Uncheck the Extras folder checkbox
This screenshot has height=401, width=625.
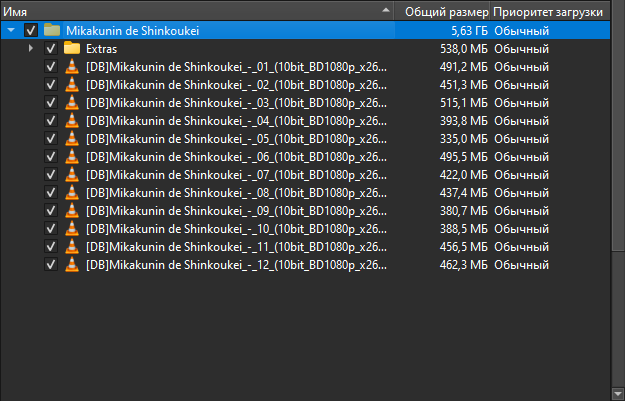pyautogui.click(x=50, y=48)
